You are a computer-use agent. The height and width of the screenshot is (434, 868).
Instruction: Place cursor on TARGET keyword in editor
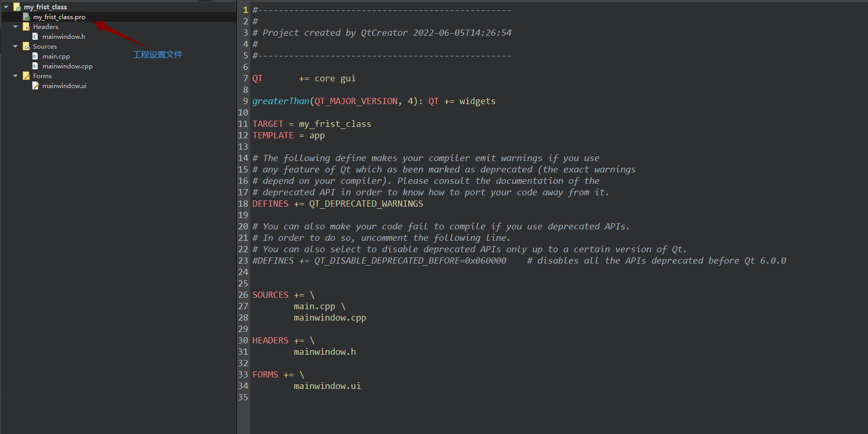[x=268, y=124]
